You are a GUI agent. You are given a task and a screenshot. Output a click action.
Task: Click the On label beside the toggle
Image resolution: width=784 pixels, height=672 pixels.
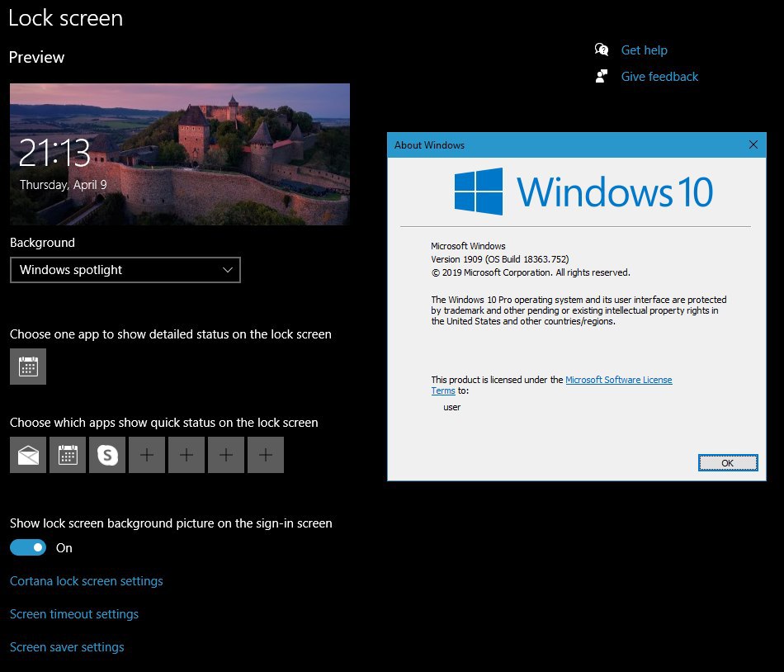point(64,548)
